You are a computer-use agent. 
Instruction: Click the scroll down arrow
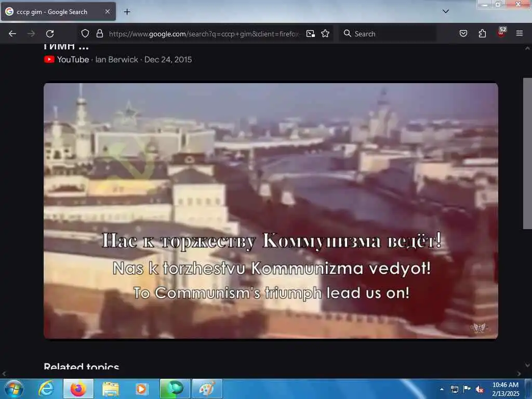(x=527, y=365)
